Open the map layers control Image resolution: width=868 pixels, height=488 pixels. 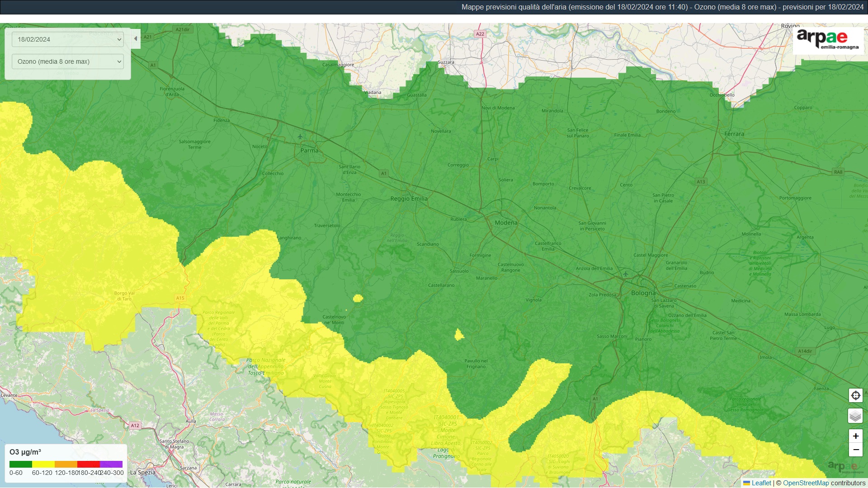[x=855, y=416]
